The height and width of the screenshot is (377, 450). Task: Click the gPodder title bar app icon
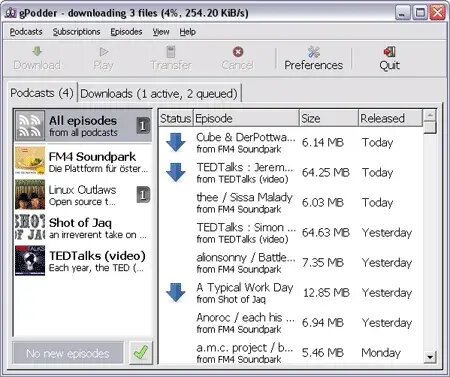[x=10, y=13]
